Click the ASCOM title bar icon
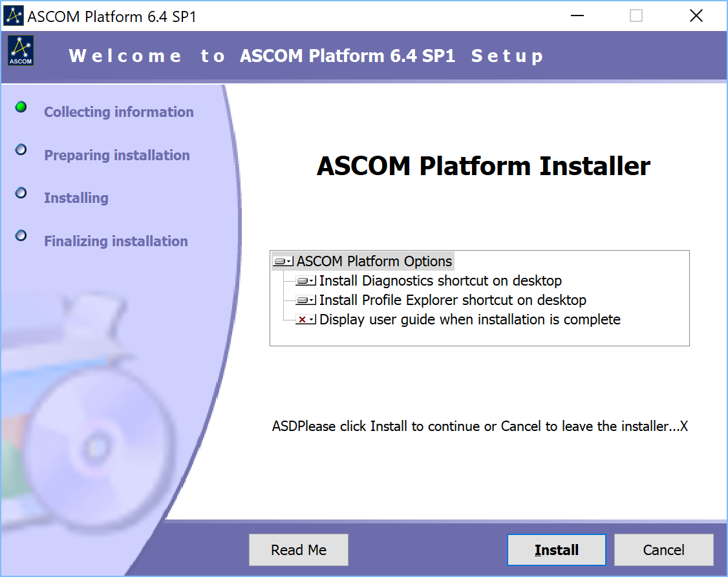 (x=13, y=16)
